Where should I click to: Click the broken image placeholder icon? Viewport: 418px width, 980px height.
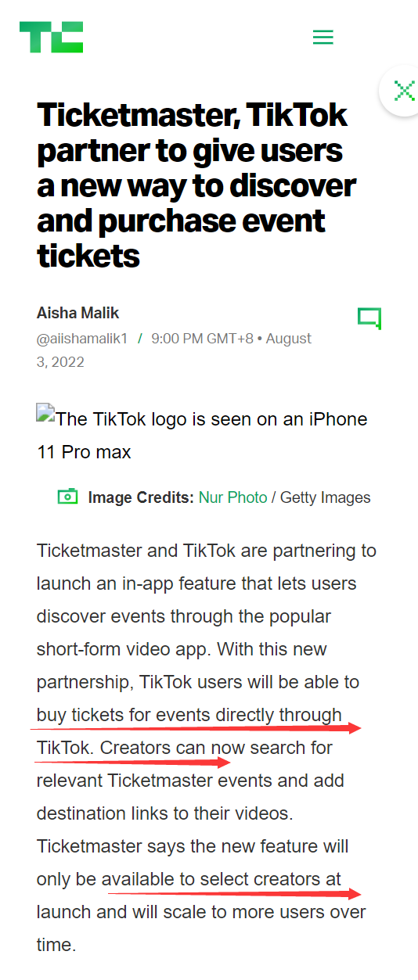45,413
